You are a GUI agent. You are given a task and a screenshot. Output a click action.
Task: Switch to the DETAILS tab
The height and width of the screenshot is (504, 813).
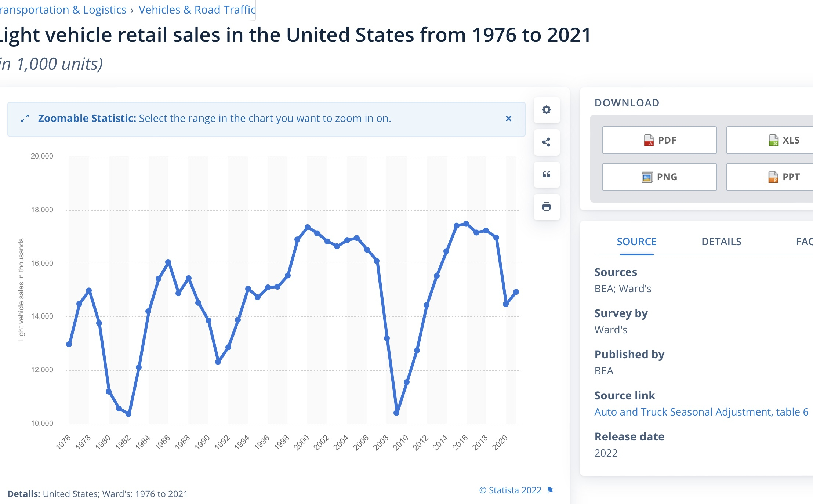point(721,242)
